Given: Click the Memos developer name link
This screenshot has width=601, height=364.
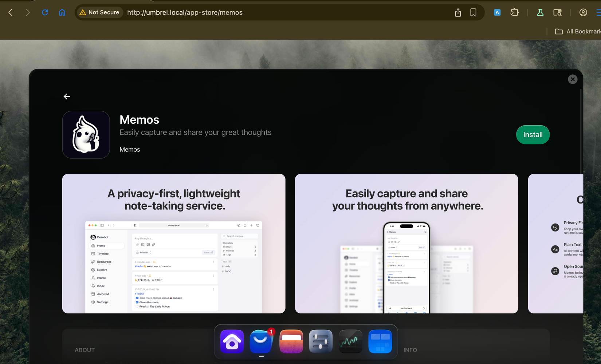Looking at the screenshot, I should point(130,150).
